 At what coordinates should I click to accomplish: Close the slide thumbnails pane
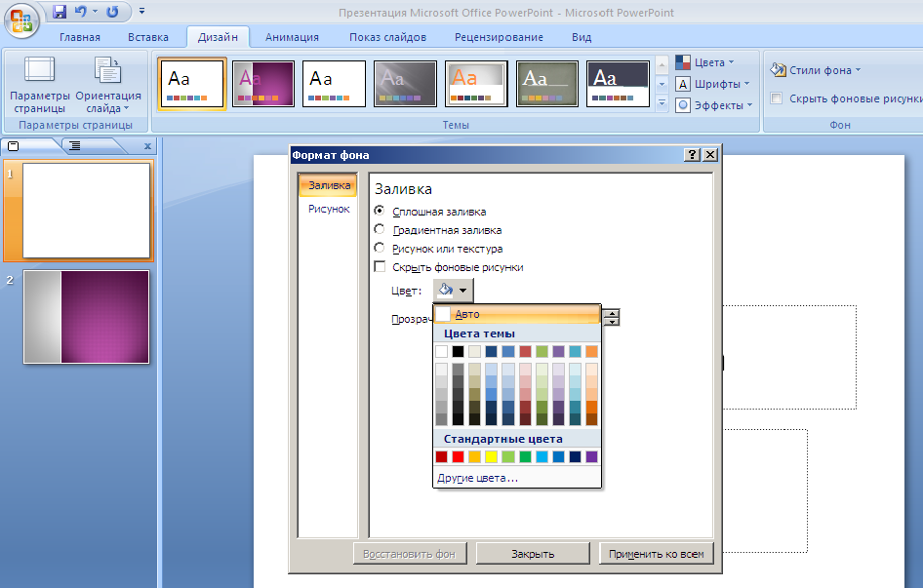pos(147,146)
